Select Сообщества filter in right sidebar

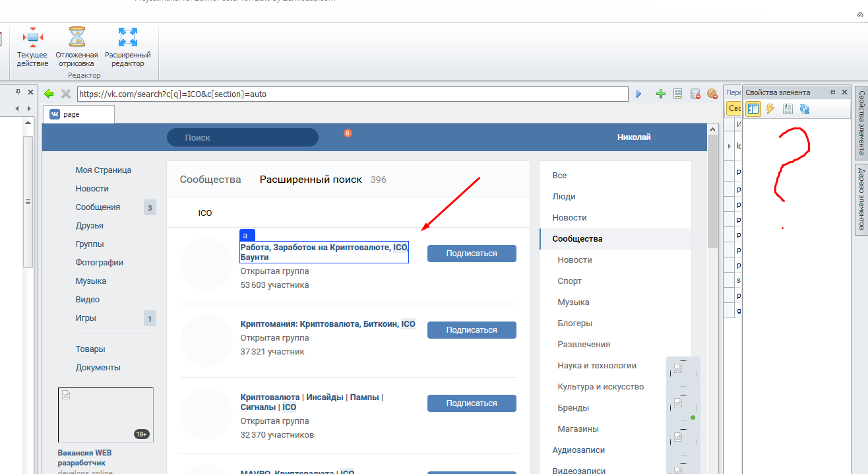tap(615, 238)
